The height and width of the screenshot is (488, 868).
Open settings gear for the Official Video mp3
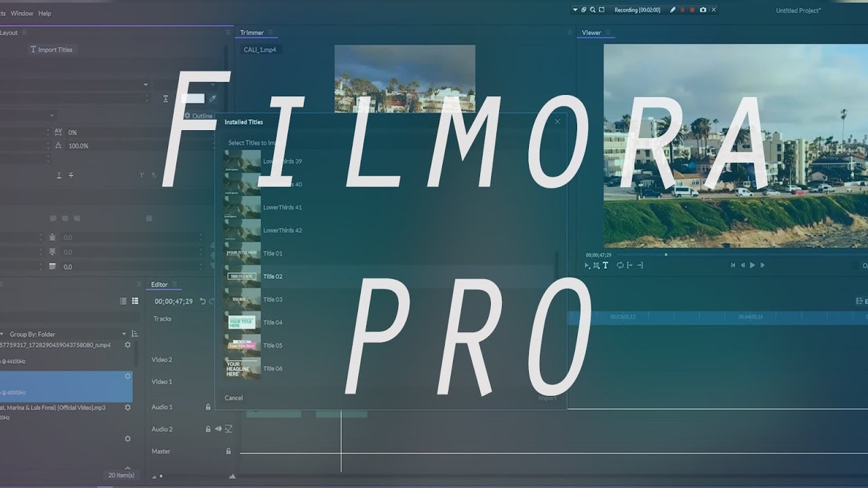[127, 408]
